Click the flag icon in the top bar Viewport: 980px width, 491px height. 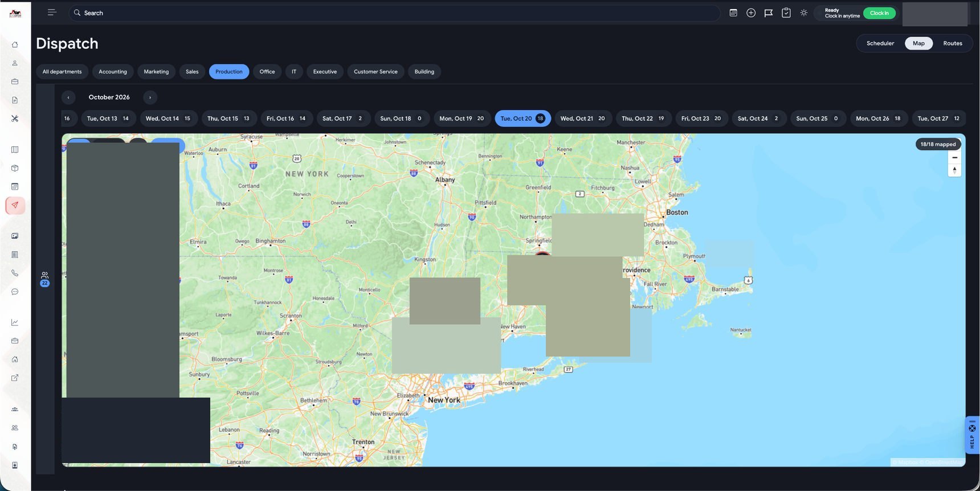[x=769, y=13]
